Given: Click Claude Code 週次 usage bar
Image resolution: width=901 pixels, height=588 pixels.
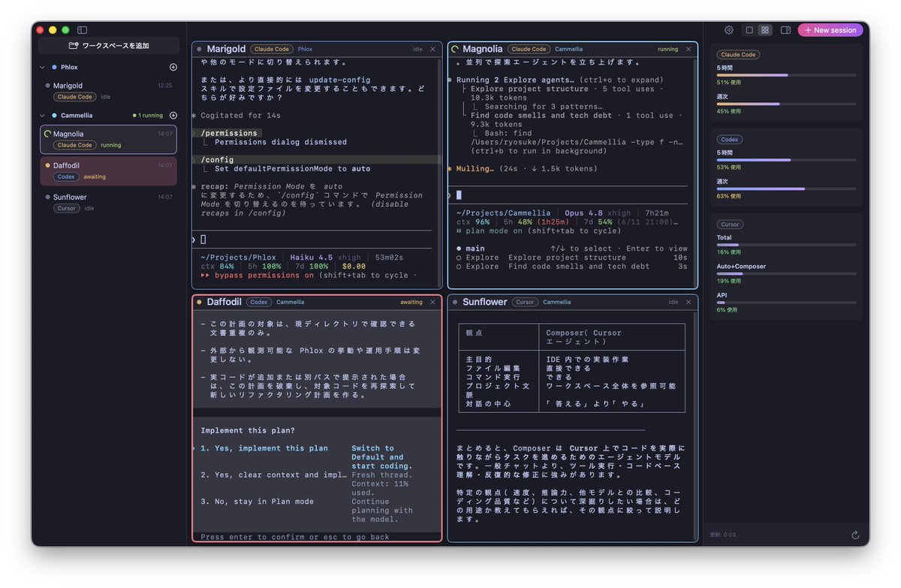Looking at the screenshot, I should [x=786, y=104].
